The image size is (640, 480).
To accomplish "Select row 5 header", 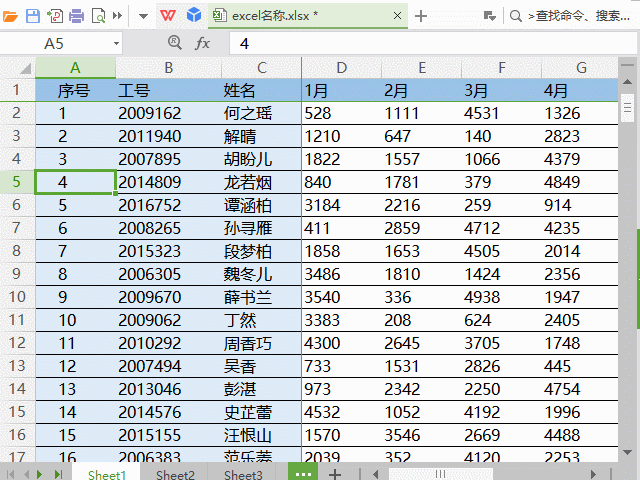I will (x=17, y=182).
